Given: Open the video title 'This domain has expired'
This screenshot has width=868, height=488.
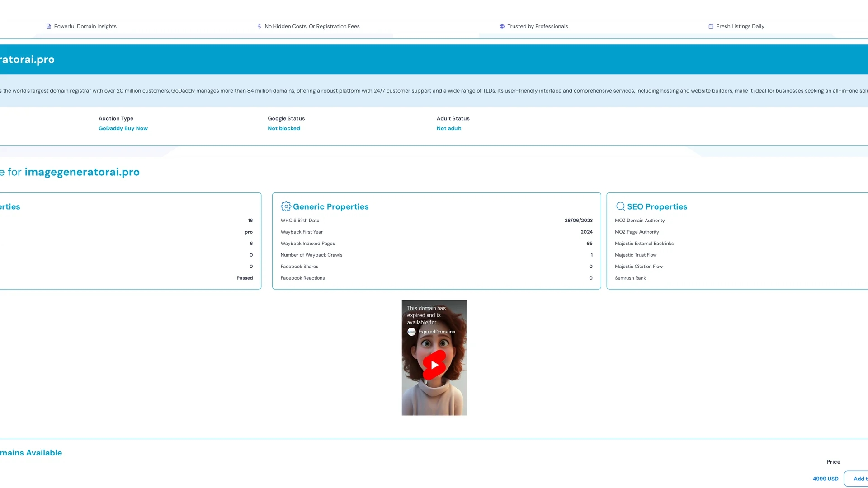Looking at the screenshot, I should (x=426, y=315).
